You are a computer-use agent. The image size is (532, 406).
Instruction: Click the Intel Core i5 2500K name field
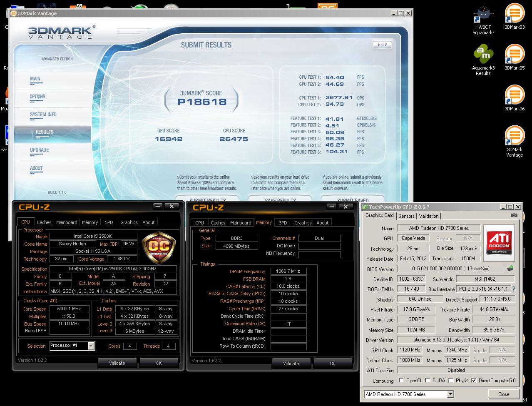point(93,237)
